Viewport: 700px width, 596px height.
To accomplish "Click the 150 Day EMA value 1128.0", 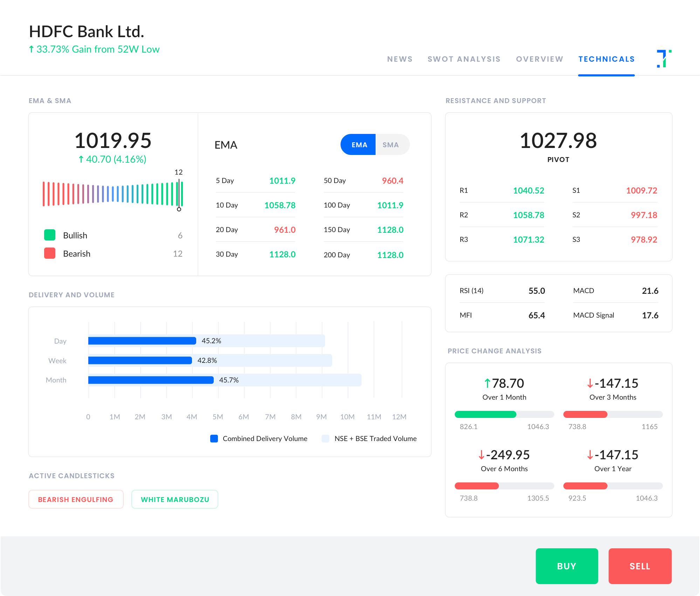I will coord(390,230).
